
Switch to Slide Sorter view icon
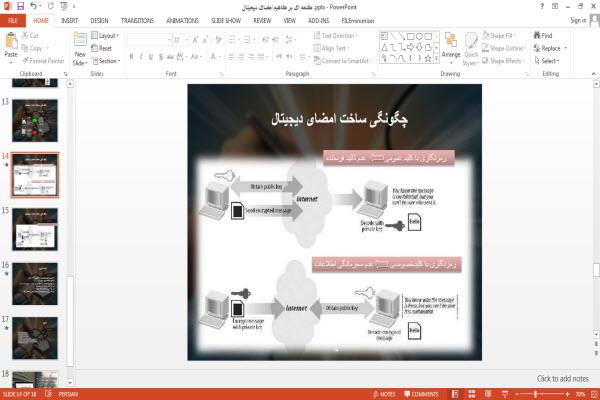coord(472,394)
